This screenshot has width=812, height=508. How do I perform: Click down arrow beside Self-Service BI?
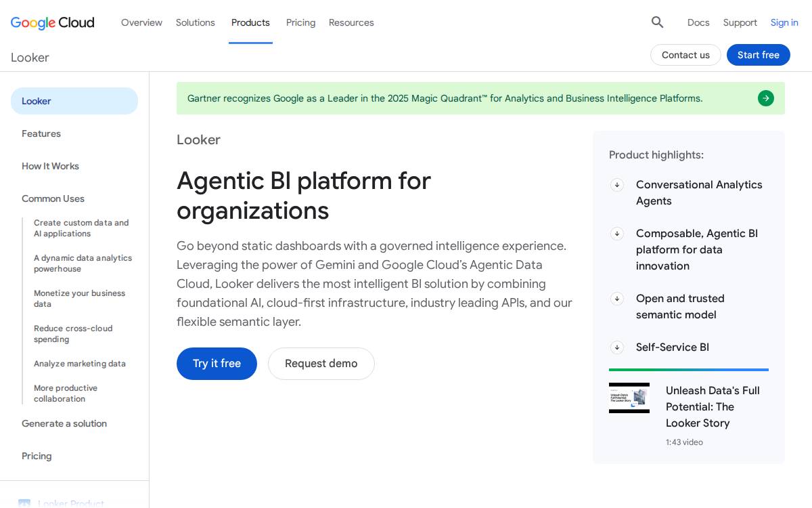[x=617, y=347]
